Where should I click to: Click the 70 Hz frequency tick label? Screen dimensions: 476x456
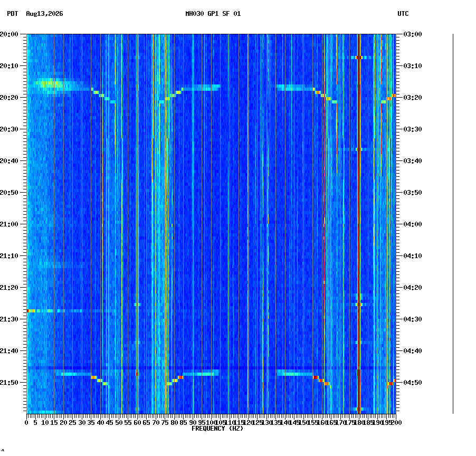click(x=156, y=423)
